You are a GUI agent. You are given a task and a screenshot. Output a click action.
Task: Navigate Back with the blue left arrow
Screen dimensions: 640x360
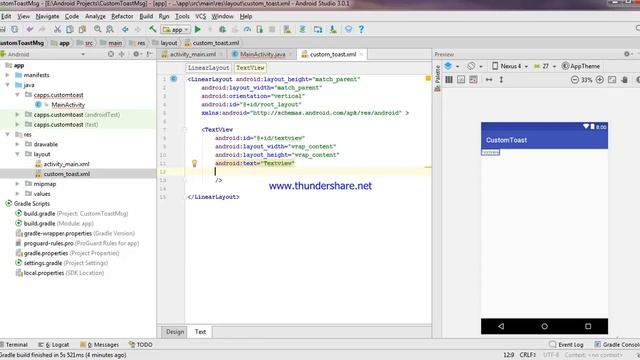(x=125, y=29)
